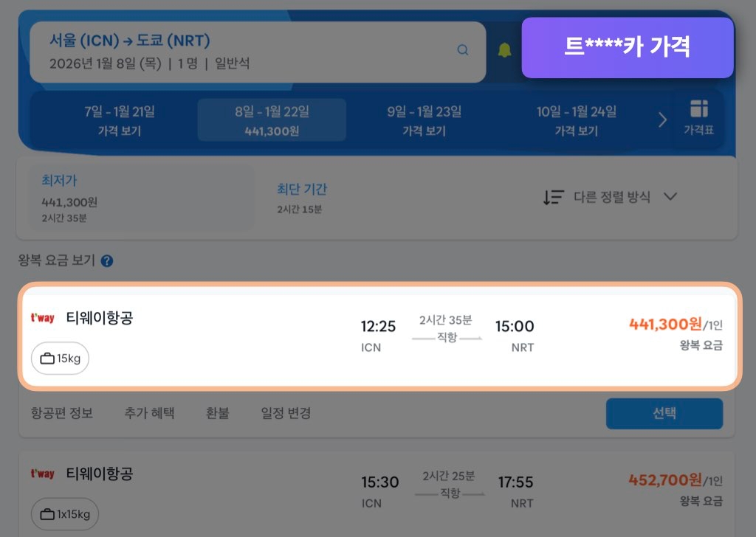Expand more dates with the right arrow chevron
The width and height of the screenshot is (756, 537).
(x=662, y=120)
